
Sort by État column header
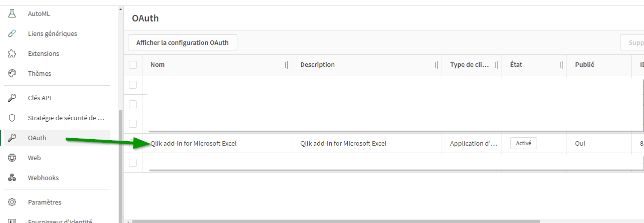point(516,65)
